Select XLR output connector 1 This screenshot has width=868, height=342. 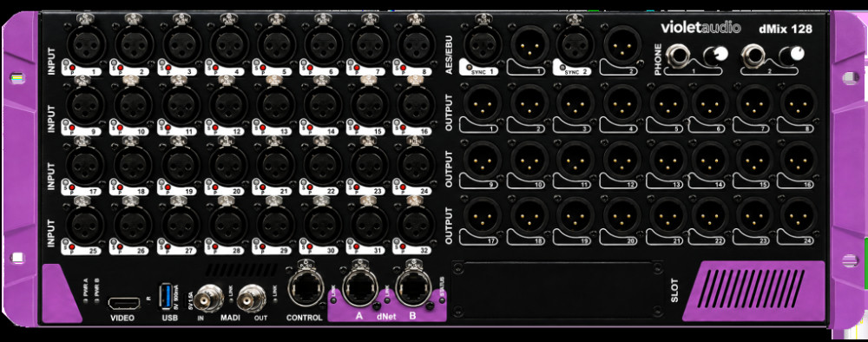(x=482, y=103)
